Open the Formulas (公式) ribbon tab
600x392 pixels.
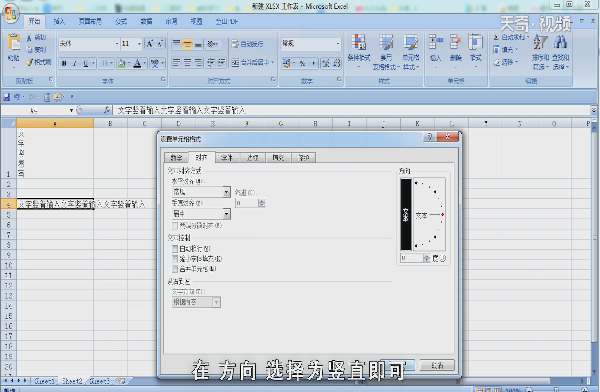point(121,21)
